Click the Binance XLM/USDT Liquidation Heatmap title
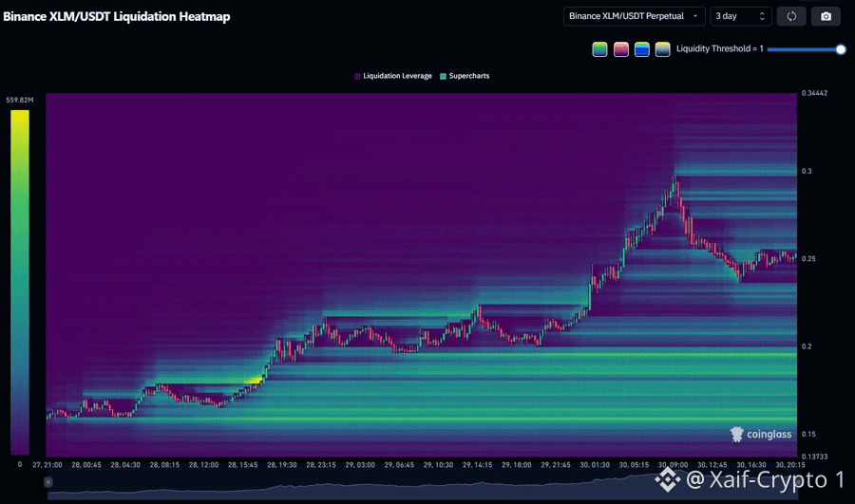855x504 pixels. pyautogui.click(x=117, y=16)
